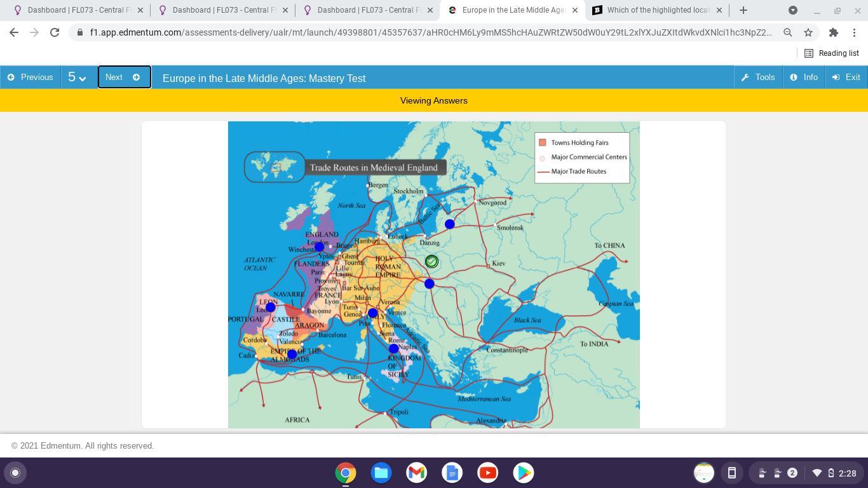Select the green checkmark hotspot on the map
868x488 pixels.
click(431, 262)
